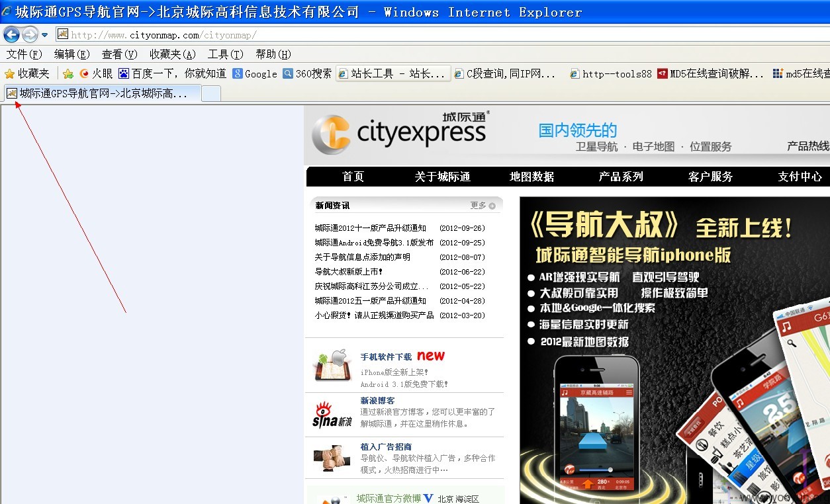Image resolution: width=830 pixels, height=504 pixels.
Task: Open the 文件(F) menu
Action: point(24,54)
